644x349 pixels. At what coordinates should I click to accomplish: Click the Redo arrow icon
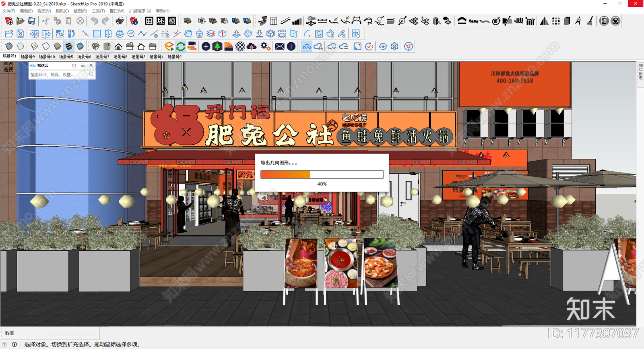click(x=105, y=21)
